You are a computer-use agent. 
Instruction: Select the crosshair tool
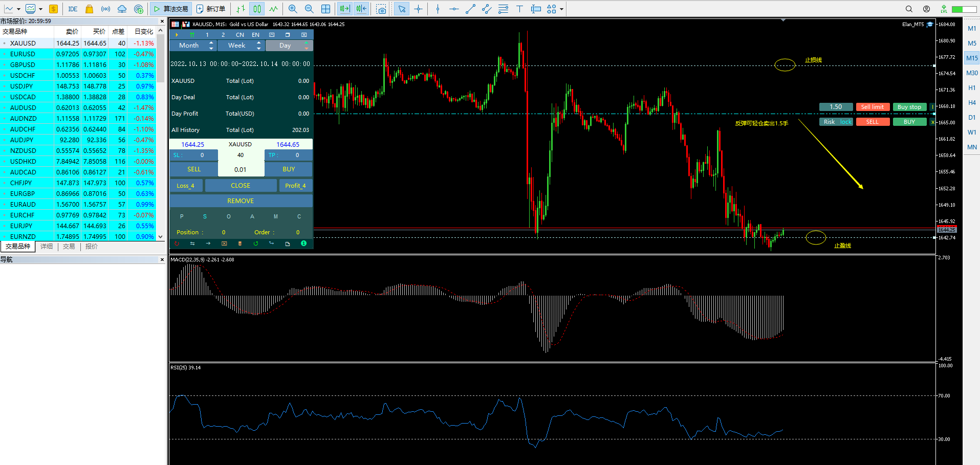[418, 9]
